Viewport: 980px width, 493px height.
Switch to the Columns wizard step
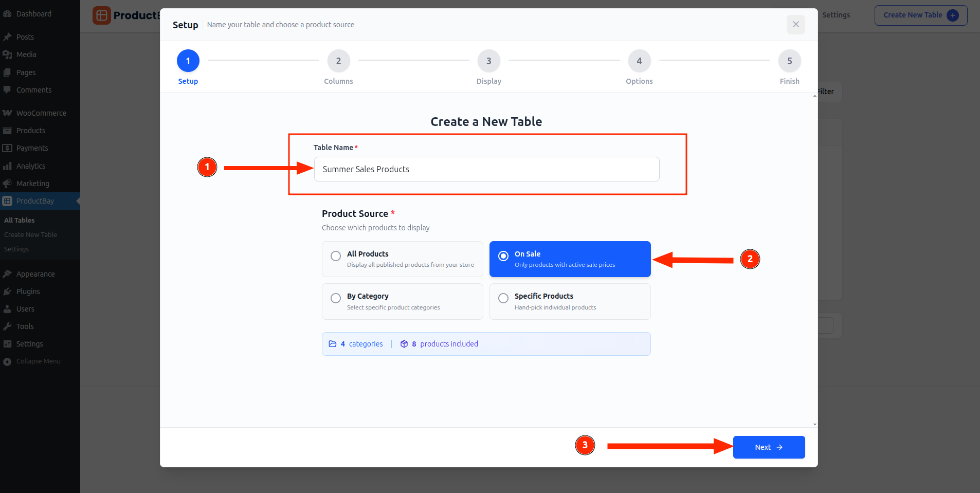338,61
